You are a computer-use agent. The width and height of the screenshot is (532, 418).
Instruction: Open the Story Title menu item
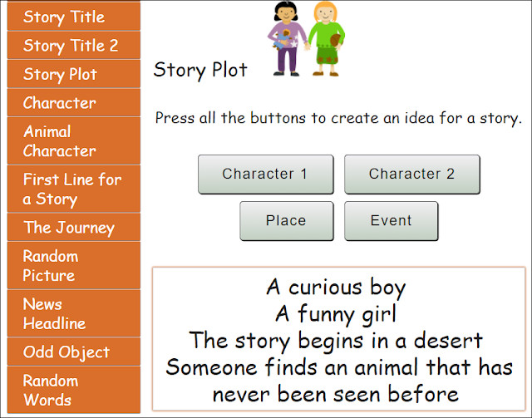point(74,17)
